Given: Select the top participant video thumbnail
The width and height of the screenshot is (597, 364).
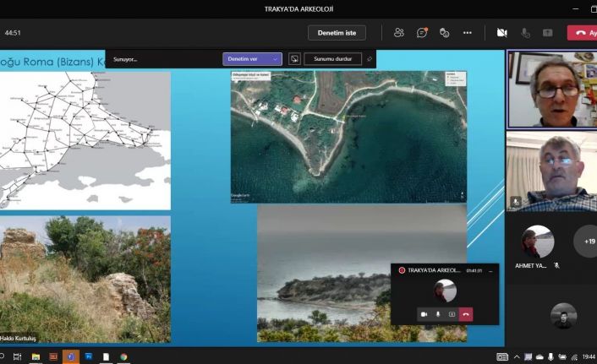Looking at the screenshot, I should (x=551, y=89).
